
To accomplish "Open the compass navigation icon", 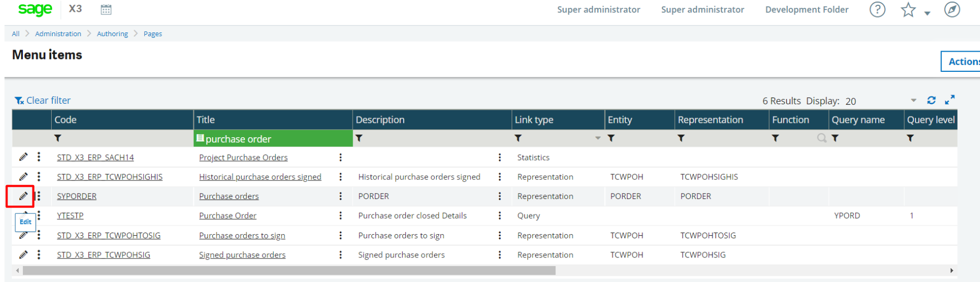I will point(952,10).
